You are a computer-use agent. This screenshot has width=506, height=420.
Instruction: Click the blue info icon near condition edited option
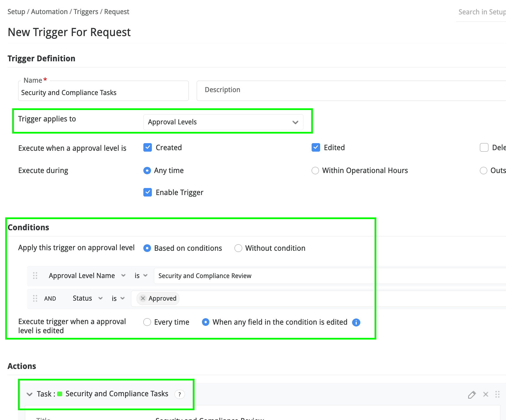356,322
